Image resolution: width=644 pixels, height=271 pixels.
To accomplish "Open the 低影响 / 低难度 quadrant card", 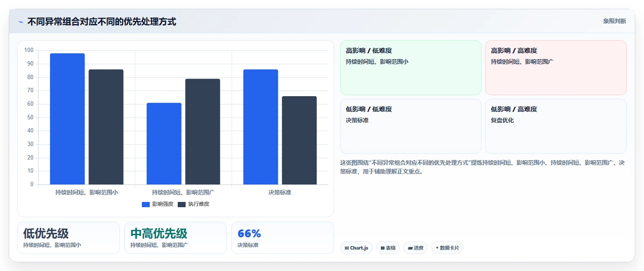I will point(411,126).
